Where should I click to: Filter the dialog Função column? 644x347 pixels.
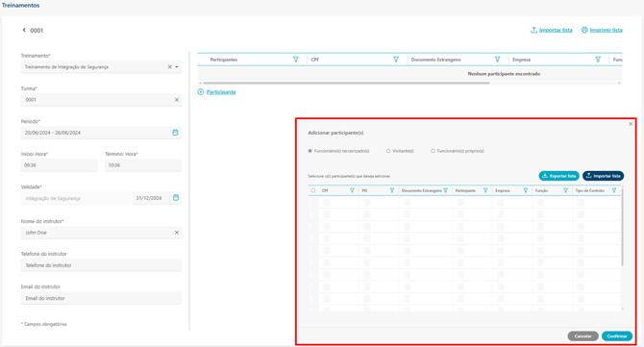tap(565, 190)
